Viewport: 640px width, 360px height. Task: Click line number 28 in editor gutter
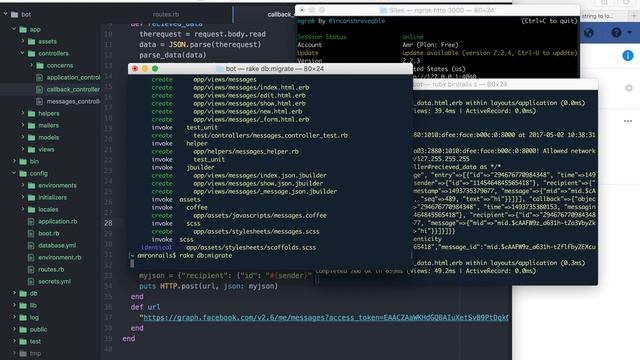[108, 223]
